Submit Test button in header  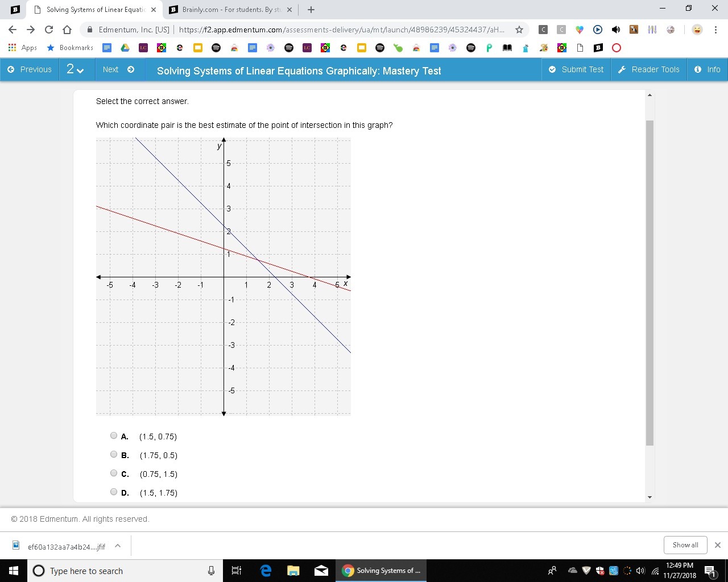pyautogui.click(x=576, y=69)
